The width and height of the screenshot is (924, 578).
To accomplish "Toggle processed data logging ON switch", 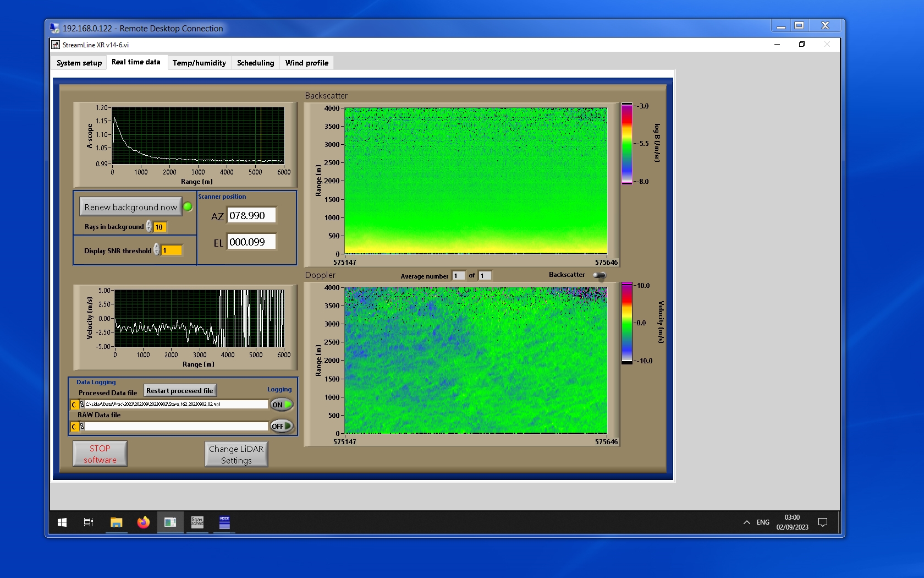I will tap(281, 405).
